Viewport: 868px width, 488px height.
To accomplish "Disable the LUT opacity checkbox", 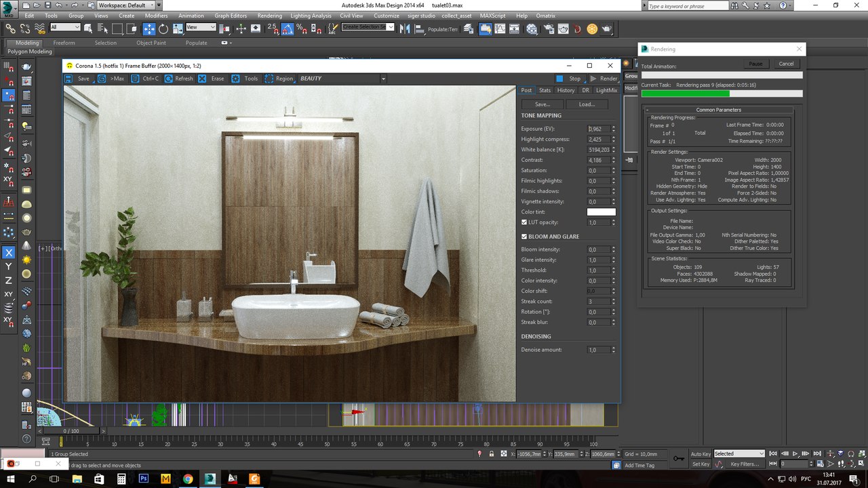I will [524, 222].
